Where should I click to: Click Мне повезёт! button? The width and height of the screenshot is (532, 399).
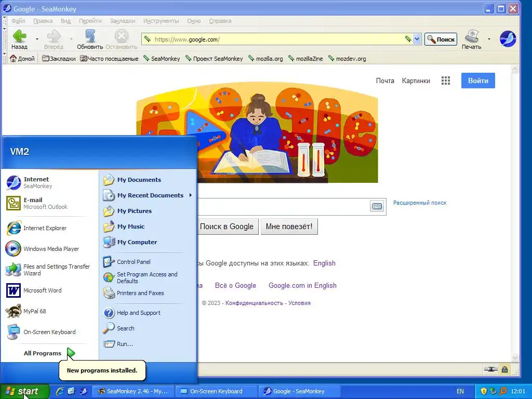pos(289,227)
